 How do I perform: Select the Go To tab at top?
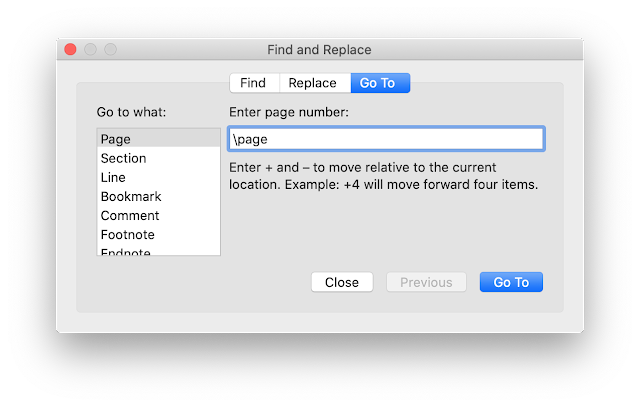tap(379, 83)
